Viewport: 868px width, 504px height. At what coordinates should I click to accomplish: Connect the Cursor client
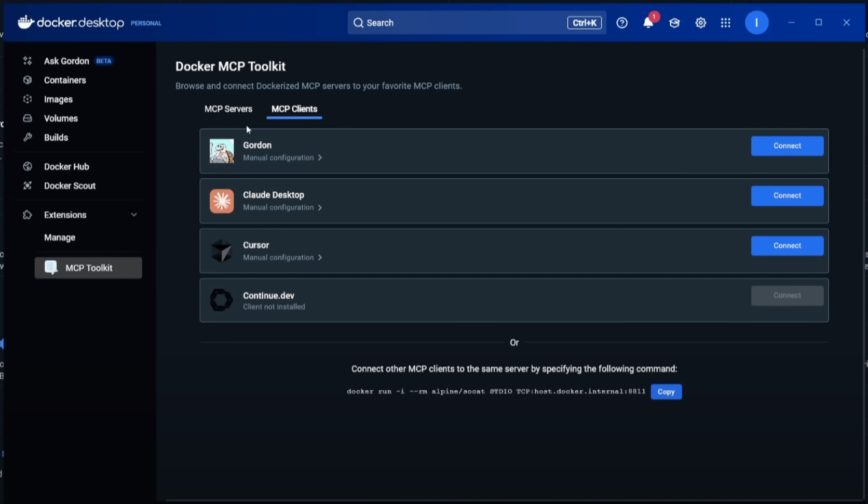pyautogui.click(x=787, y=246)
